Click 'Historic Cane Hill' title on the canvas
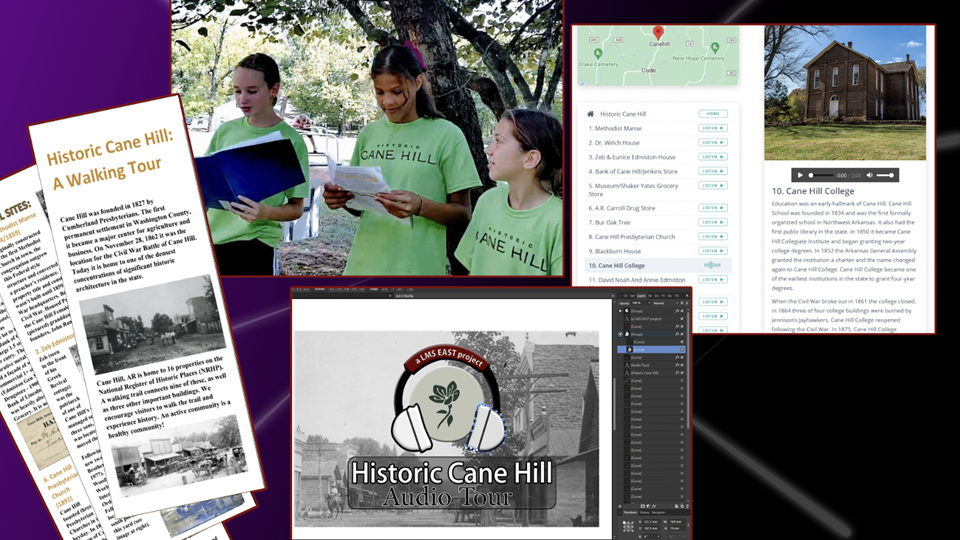This screenshot has width=960, height=540. coord(451,473)
